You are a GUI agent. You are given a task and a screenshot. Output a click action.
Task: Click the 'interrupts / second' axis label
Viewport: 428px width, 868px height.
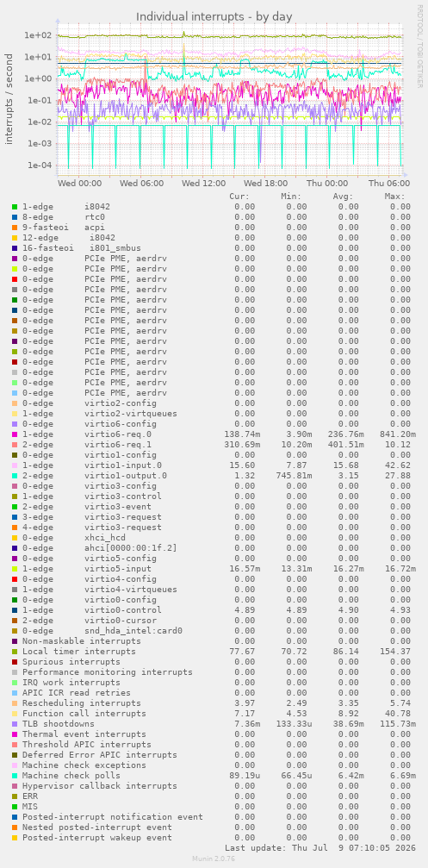click(9, 99)
